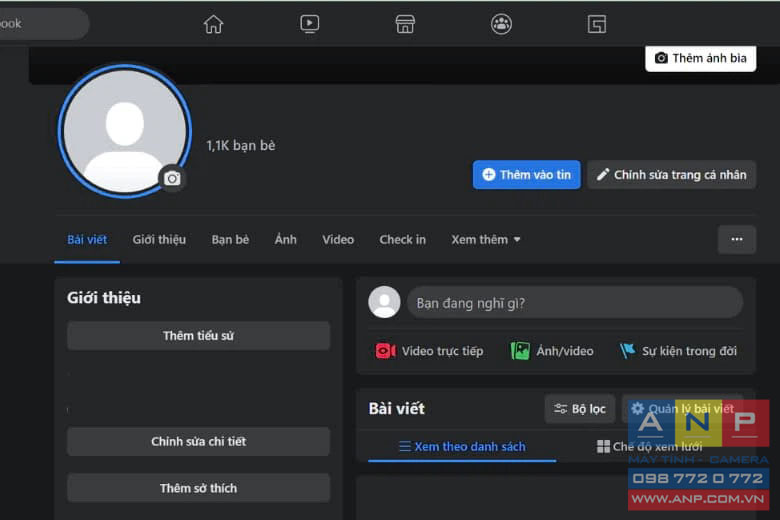Click the Chỉnh sửa chi tiết button
This screenshot has height=520, width=780.
pos(198,441)
